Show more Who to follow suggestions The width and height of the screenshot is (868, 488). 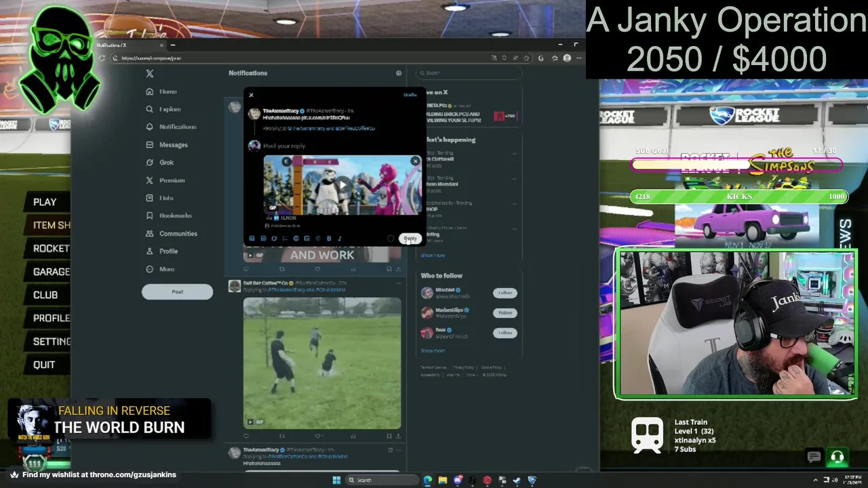coord(433,351)
